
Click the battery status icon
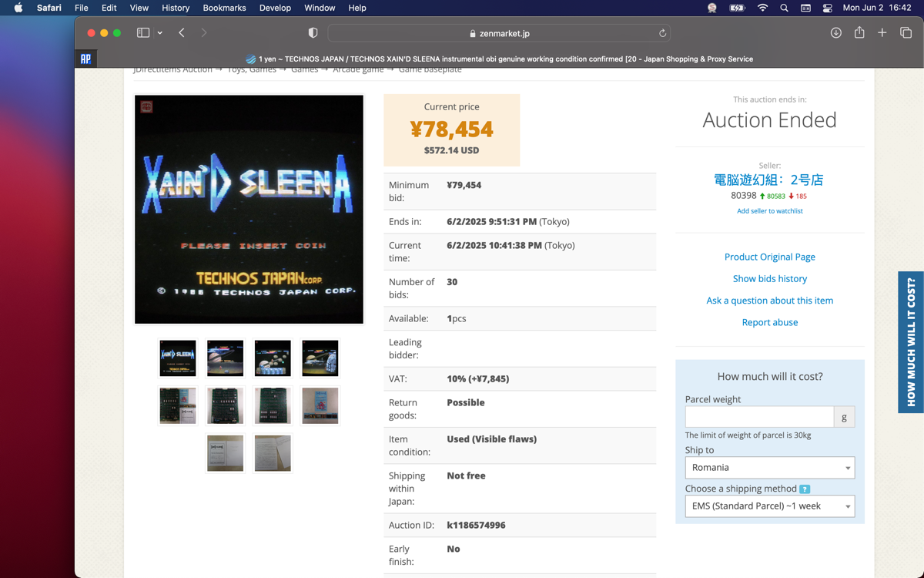pos(737,8)
